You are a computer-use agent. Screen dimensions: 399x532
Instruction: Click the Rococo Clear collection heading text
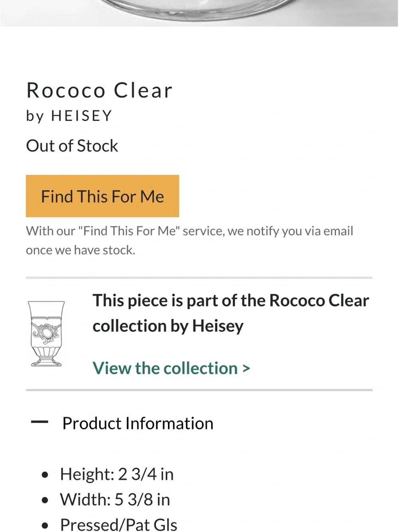pos(231,313)
